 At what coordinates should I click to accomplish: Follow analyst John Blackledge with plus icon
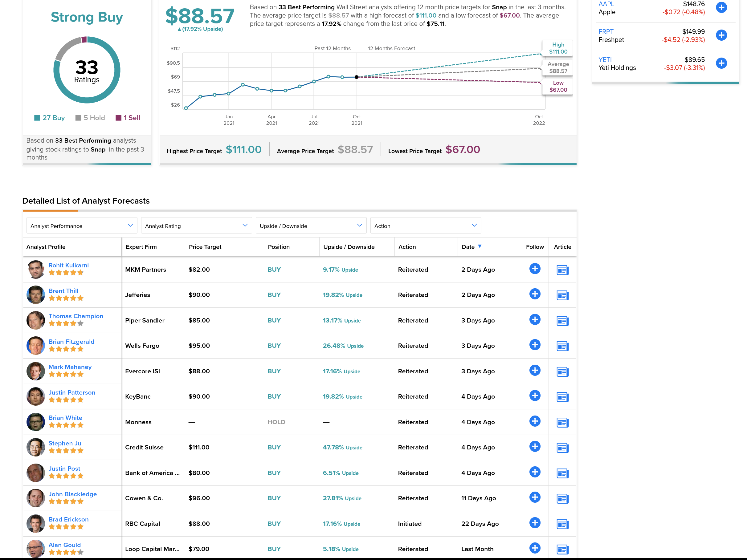[x=535, y=497]
